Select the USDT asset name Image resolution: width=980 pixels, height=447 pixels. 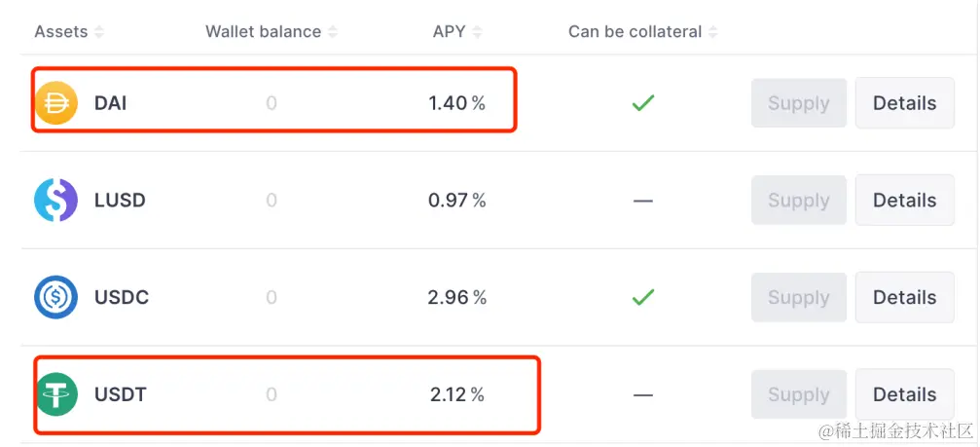point(120,395)
